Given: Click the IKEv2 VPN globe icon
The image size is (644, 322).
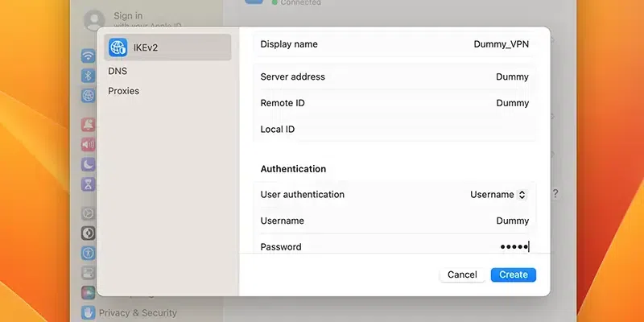Looking at the screenshot, I should tap(118, 47).
